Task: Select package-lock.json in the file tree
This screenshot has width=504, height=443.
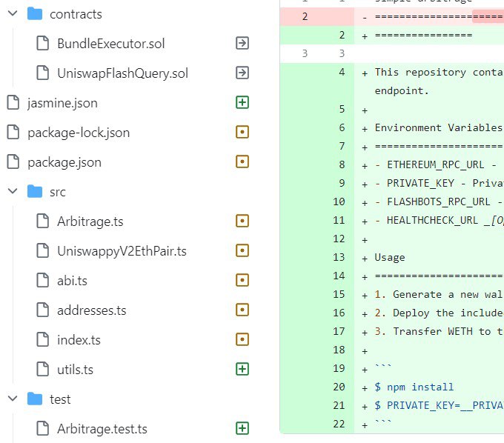Action: (x=79, y=133)
